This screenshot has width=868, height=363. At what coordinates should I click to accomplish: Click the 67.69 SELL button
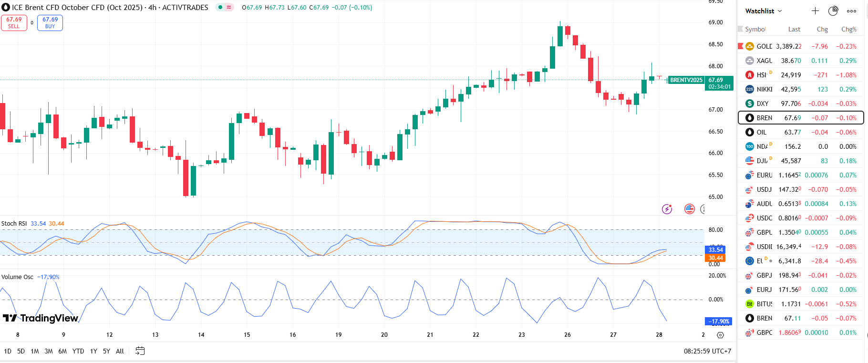(x=14, y=23)
